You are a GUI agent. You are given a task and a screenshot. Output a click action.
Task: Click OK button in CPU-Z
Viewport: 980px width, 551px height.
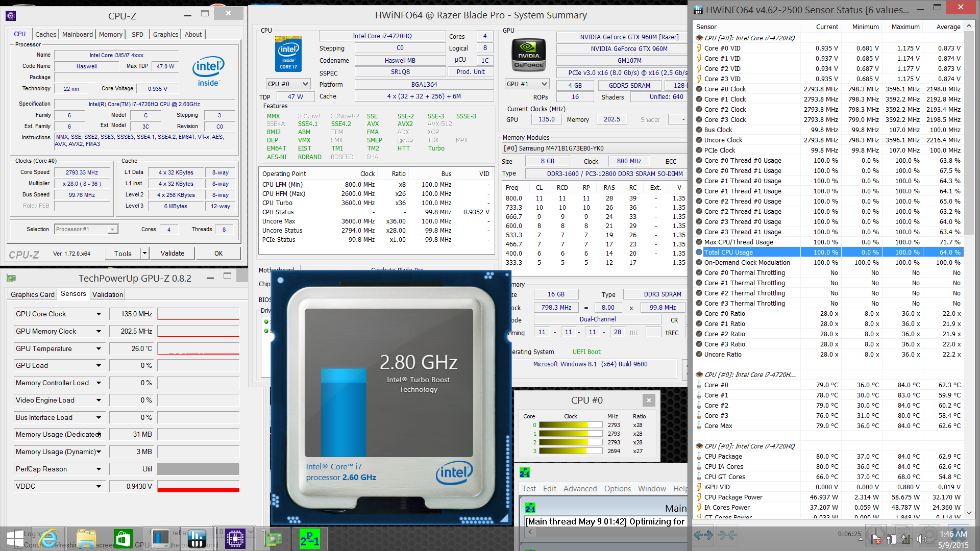click(x=218, y=253)
